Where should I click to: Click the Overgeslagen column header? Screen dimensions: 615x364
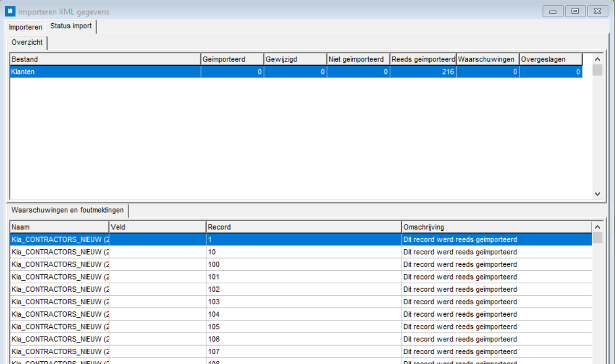point(550,59)
